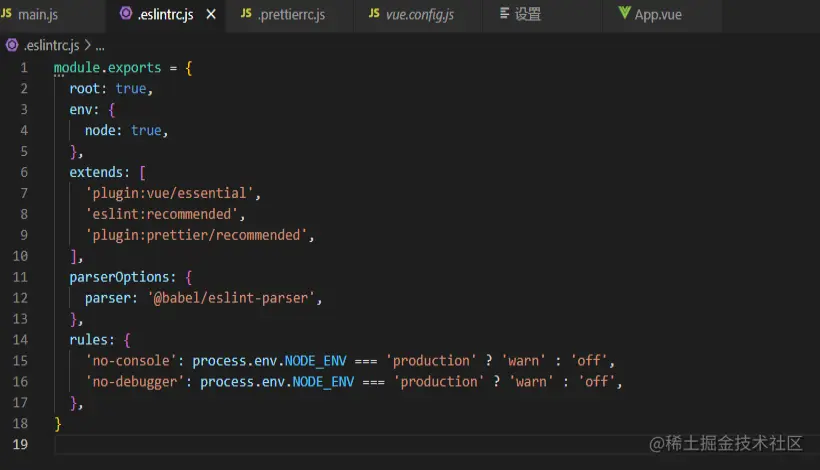Expand the breadcrumb ellipsis symbol

(x=100, y=45)
